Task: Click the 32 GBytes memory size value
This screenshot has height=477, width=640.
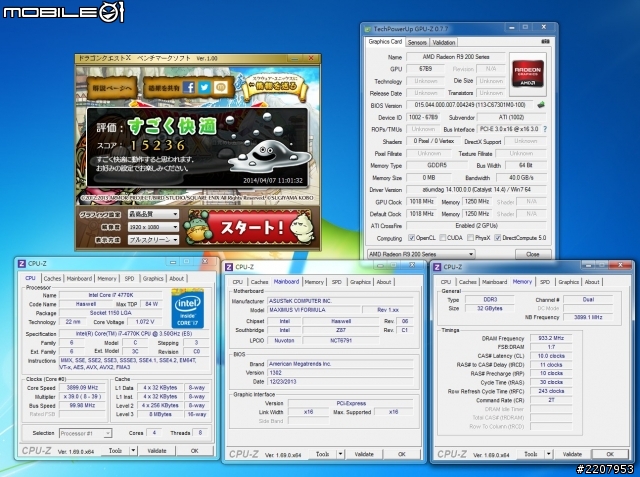Action: click(490, 308)
